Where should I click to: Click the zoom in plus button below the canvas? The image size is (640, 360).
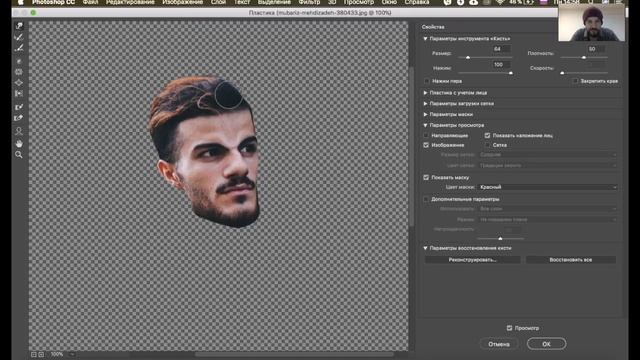tap(41, 354)
